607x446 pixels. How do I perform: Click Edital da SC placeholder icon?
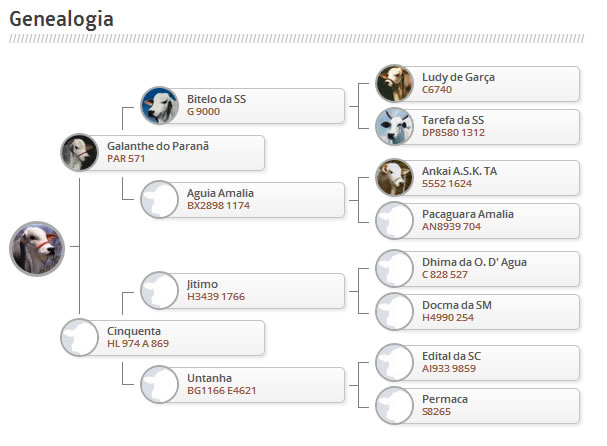(395, 362)
